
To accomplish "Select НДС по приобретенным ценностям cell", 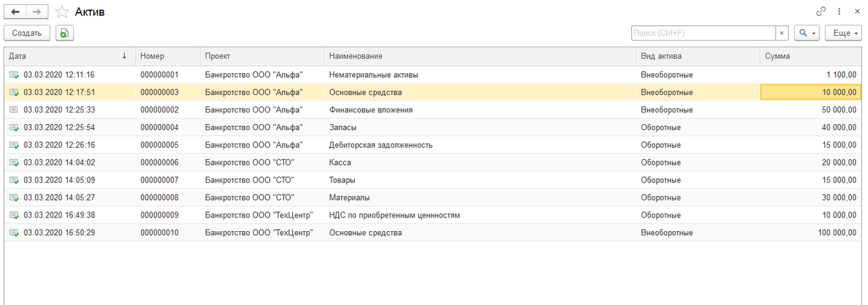I will tap(479, 216).
